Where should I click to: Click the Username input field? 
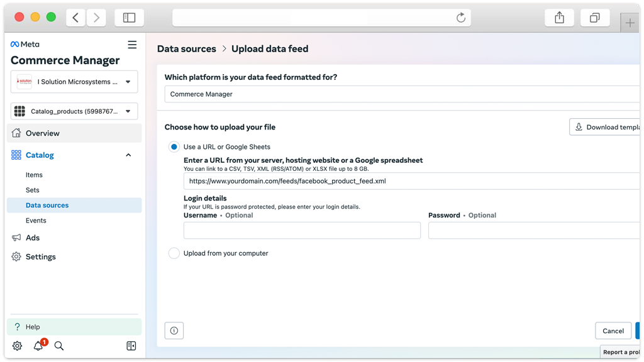pos(302,231)
